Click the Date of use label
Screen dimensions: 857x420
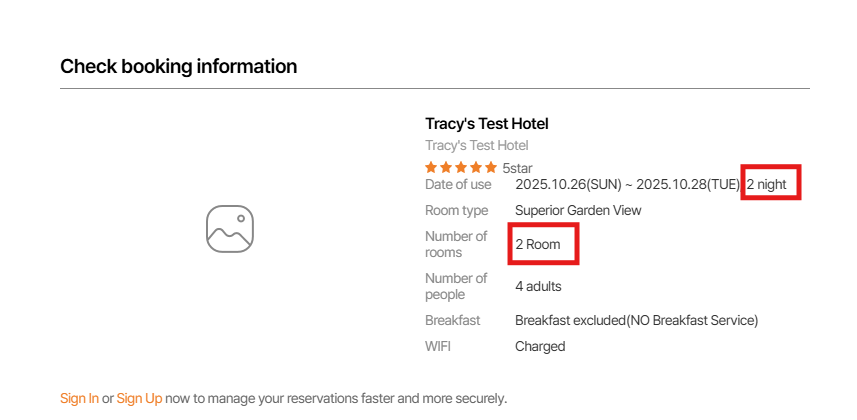click(458, 185)
